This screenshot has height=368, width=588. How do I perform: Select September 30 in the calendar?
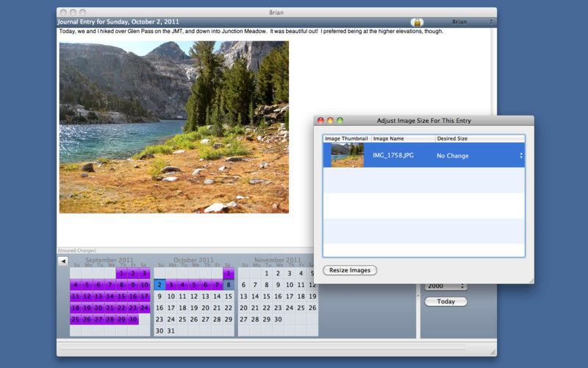(x=133, y=319)
